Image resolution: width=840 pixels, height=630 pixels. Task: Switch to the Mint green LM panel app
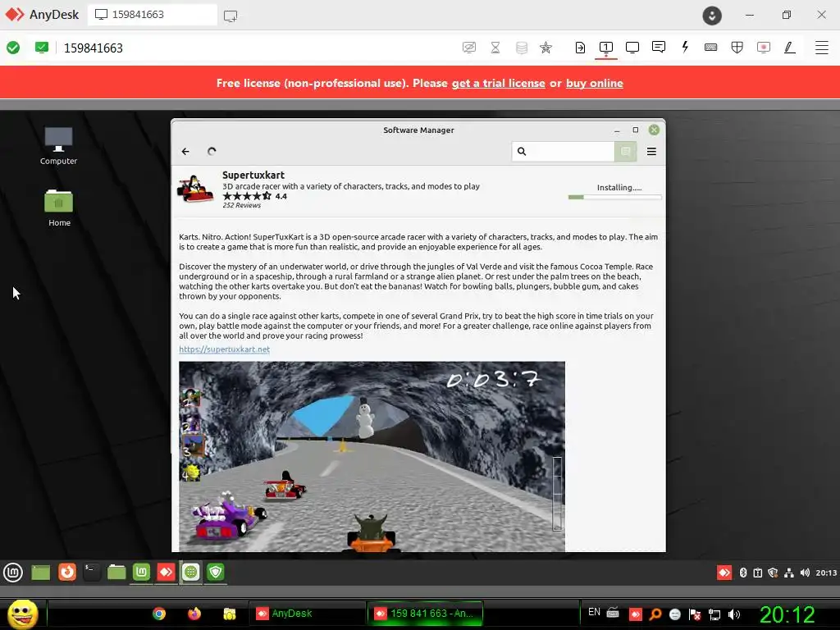click(141, 572)
